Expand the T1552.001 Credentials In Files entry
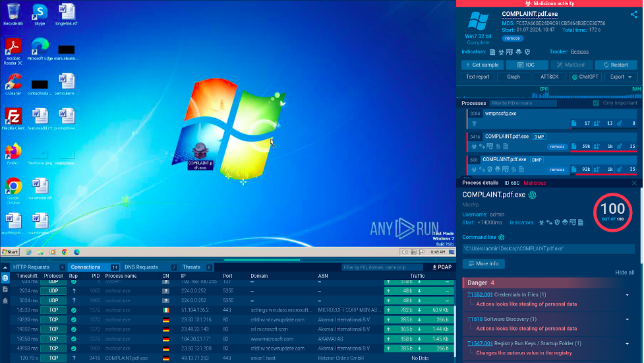This screenshot has width=644, height=363. 627,295
